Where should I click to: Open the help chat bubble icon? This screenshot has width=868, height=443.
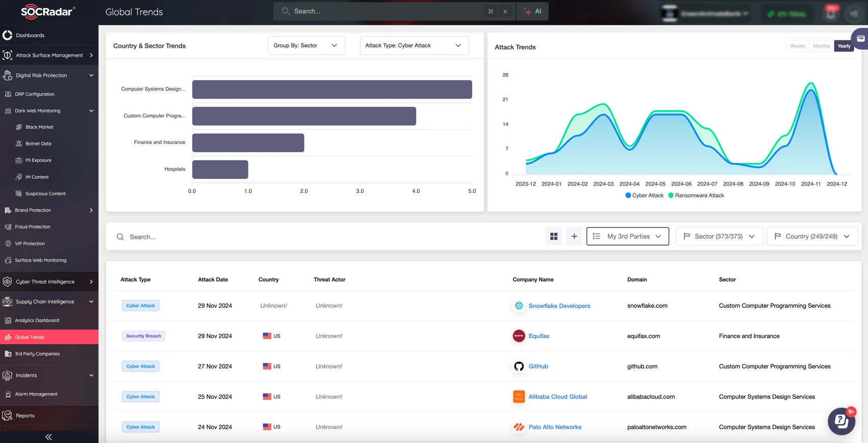[841, 421]
